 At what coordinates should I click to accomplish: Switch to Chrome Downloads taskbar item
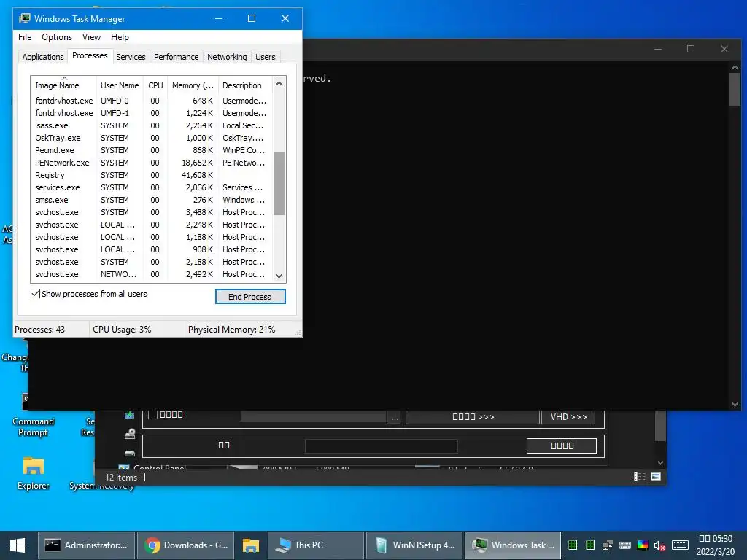(x=186, y=545)
